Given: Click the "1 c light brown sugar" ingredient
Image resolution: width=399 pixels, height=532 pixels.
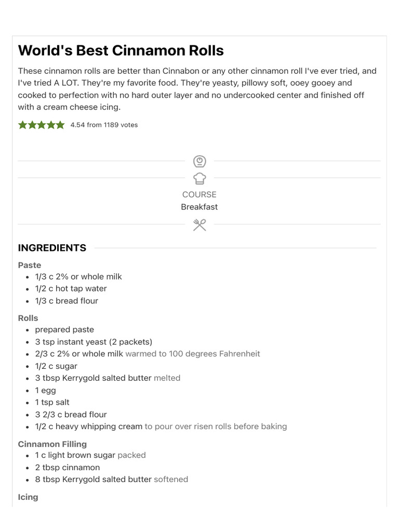Looking at the screenshot, I should tap(75, 455).
